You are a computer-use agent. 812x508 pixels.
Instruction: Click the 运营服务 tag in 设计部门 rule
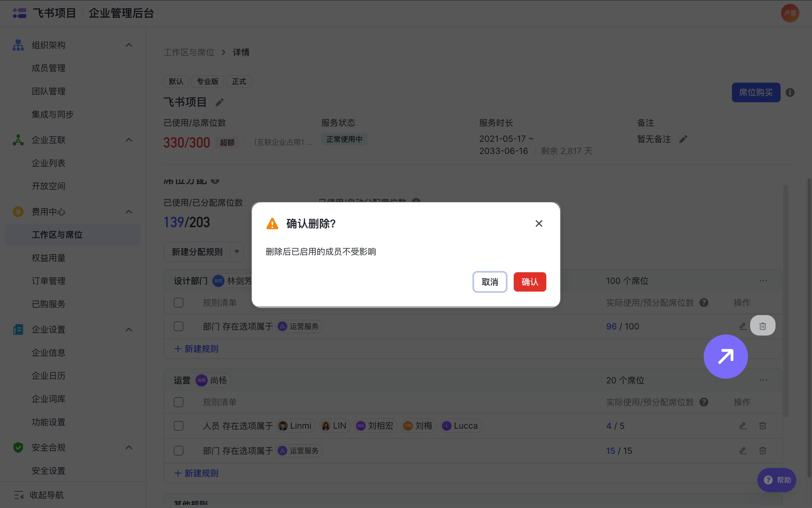(x=299, y=326)
